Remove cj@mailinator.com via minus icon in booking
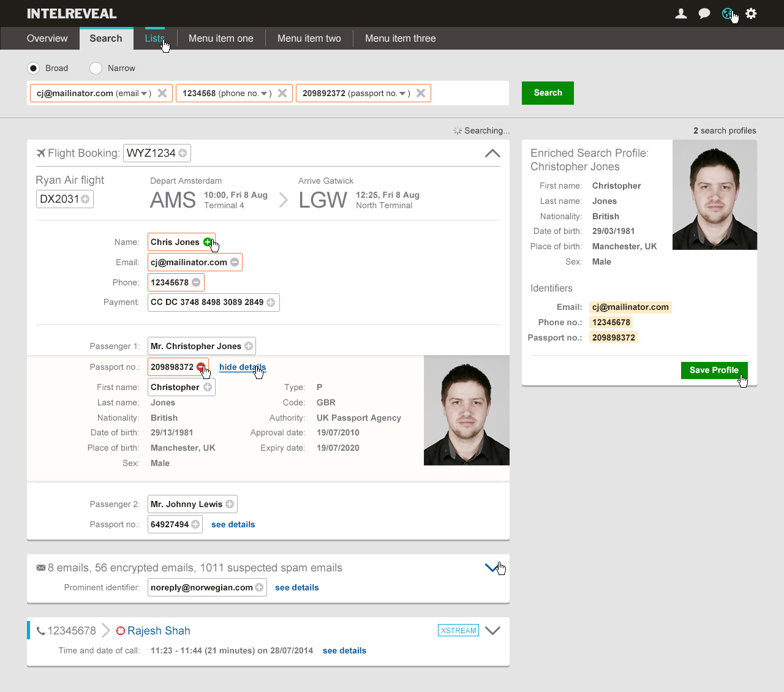Image resolution: width=784 pixels, height=692 pixels. 234,262
